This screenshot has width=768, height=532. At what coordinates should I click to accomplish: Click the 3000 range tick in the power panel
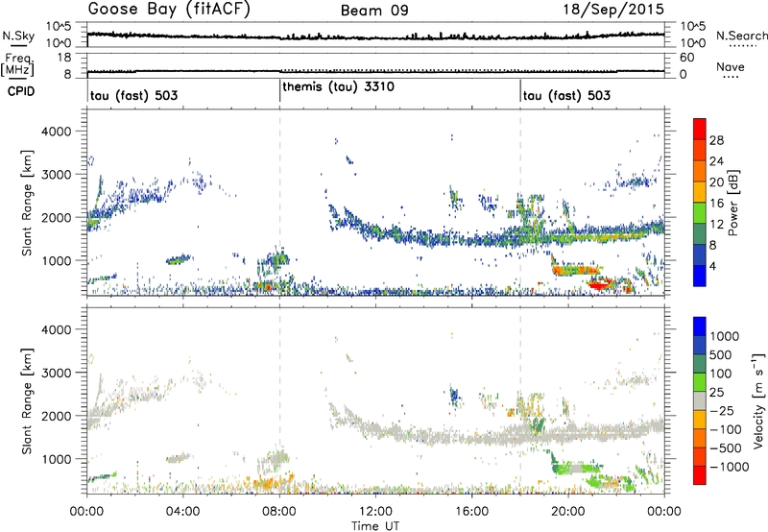click(x=56, y=175)
